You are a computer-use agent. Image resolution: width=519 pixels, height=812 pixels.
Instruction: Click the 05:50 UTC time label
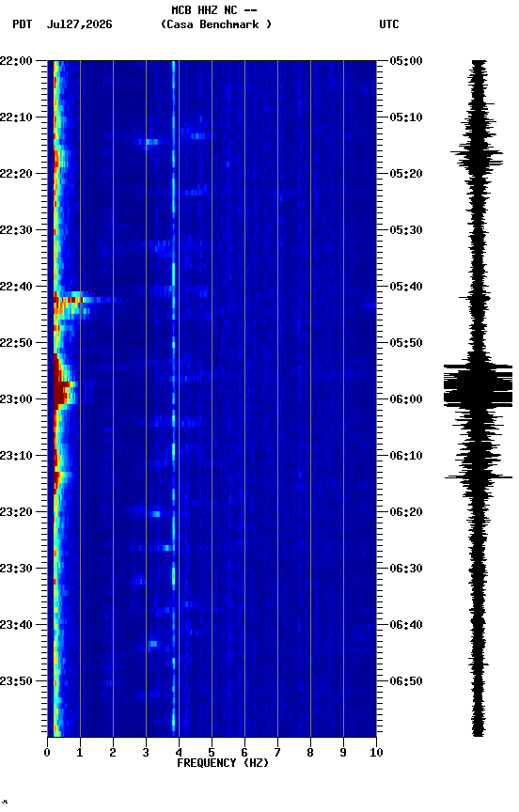coord(406,343)
